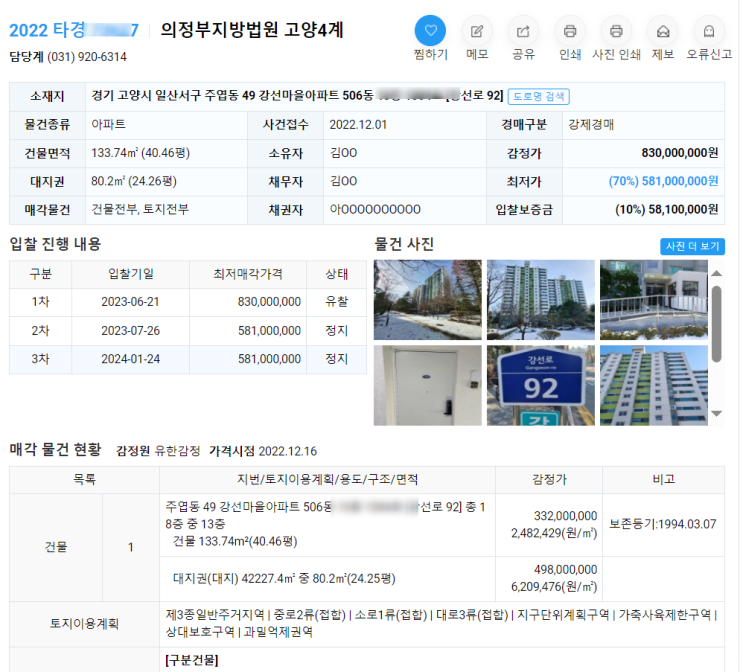The width and height of the screenshot is (743, 672).
Task: Click the 공유 share icon
Action: [x=523, y=31]
